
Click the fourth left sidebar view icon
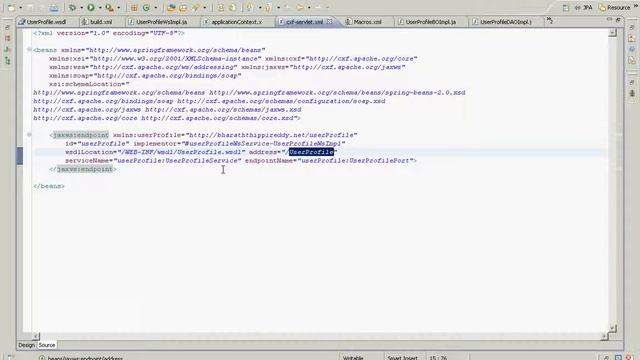tap(7, 61)
